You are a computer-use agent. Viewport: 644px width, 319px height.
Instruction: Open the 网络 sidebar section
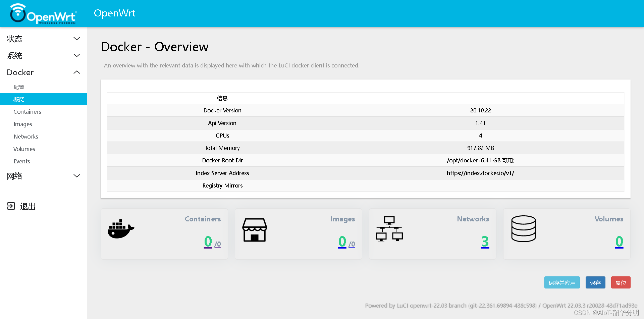[x=44, y=176]
